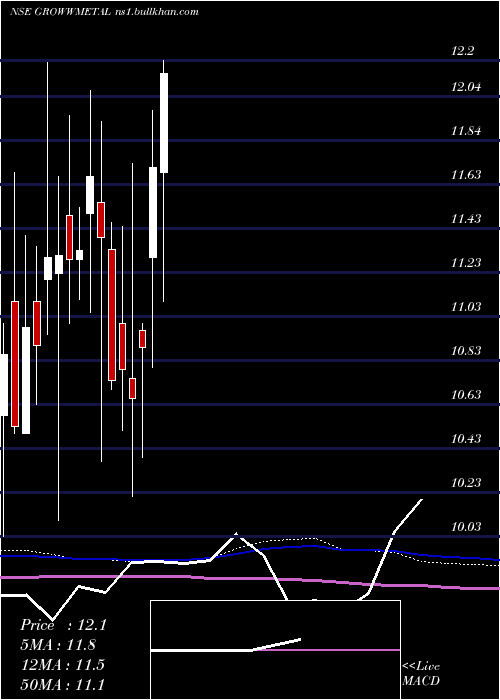Click the 11.23 price axis label
Image resolution: width=500 pixels, height=700 pixels.
click(x=466, y=263)
